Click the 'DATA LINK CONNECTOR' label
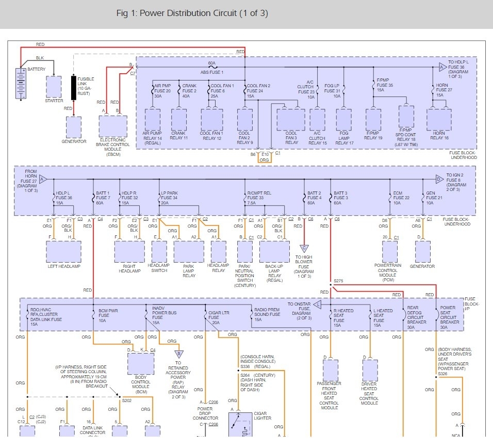Viewport: 493px width, 448px height. coord(93,430)
